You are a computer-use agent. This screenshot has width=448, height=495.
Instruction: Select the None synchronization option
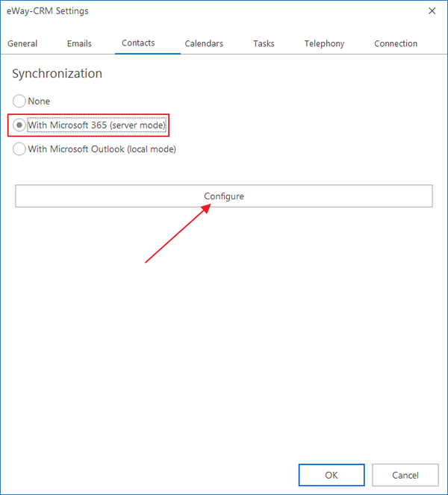point(31,101)
